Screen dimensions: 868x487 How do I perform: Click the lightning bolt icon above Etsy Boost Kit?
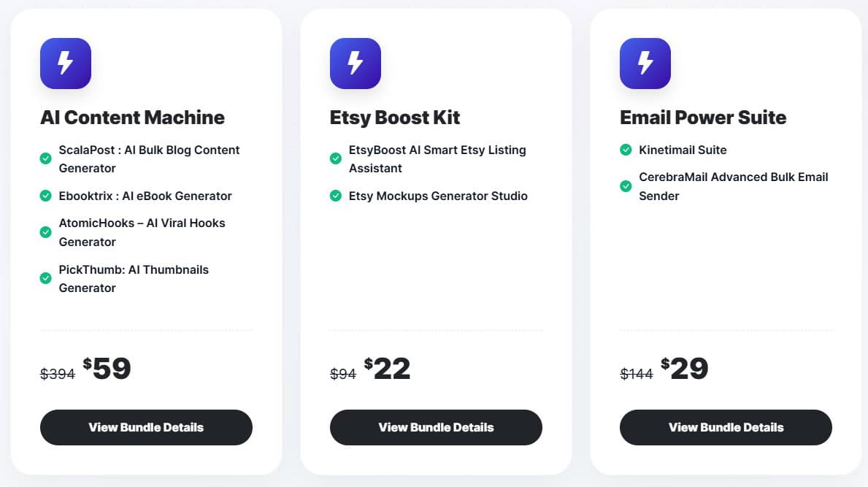pyautogui.click(x=355, y=63)
